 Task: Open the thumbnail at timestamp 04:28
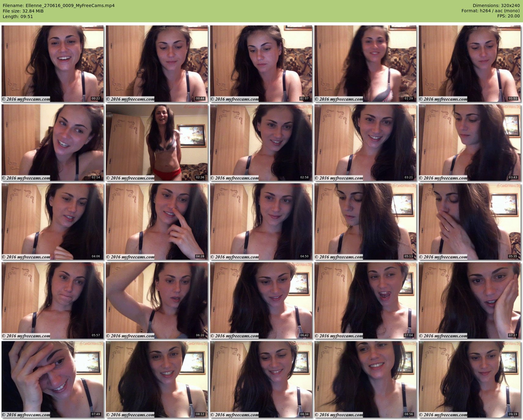coord(157,221)
